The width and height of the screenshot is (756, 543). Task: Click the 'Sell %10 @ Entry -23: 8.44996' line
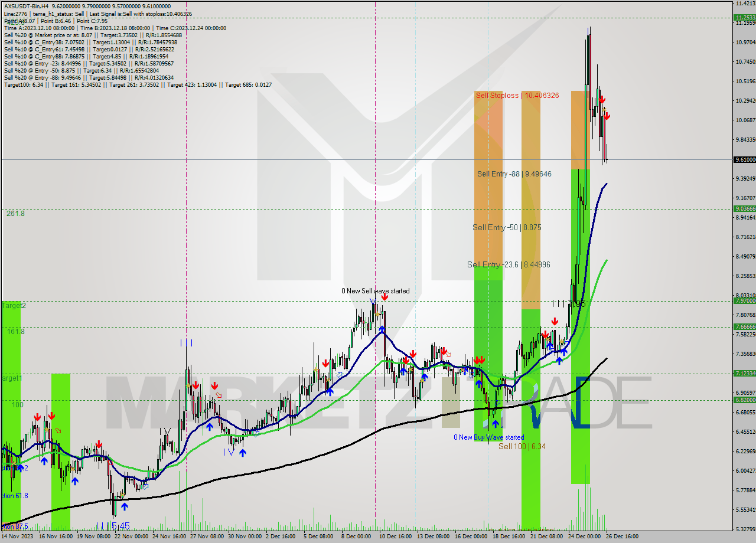tap(89, 63)
